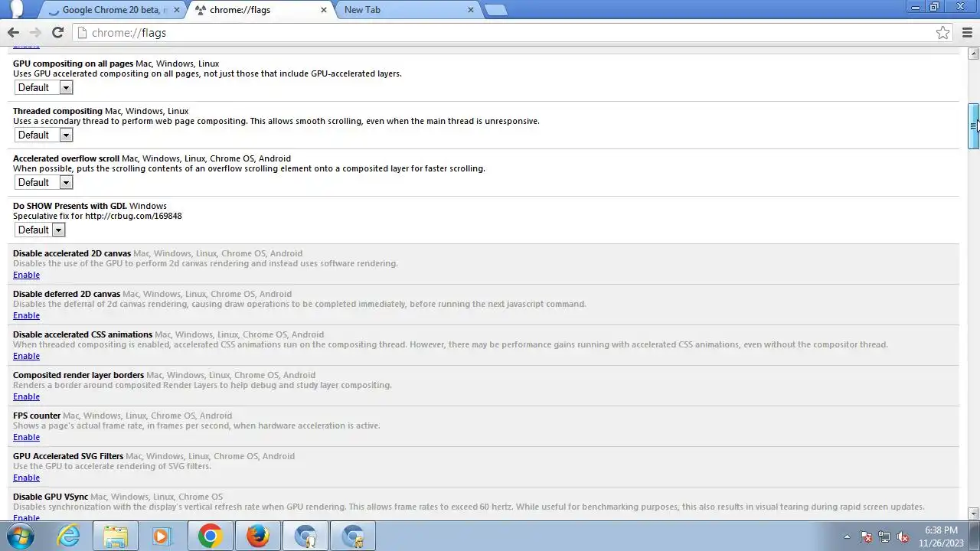This screenshot has width=980, height=551.
Task: Click the page scrollbar thumb
Action: point(973,126)
